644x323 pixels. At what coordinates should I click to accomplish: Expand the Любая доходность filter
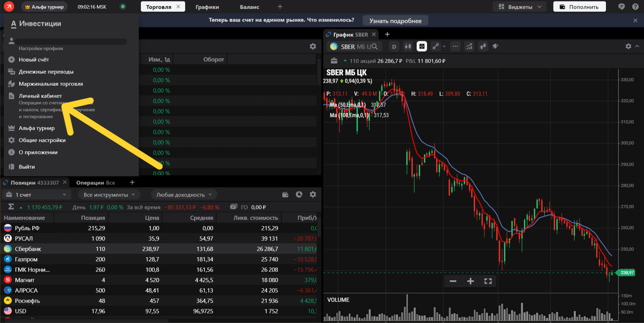point(184,195)
